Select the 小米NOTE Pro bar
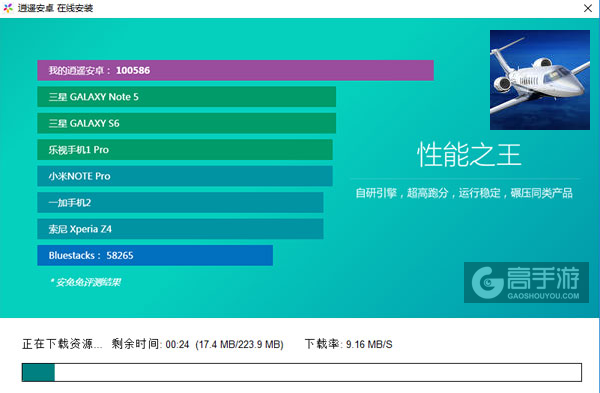Image resolution: width=600 pixels, height=393 pixels. tap(185, 176)
